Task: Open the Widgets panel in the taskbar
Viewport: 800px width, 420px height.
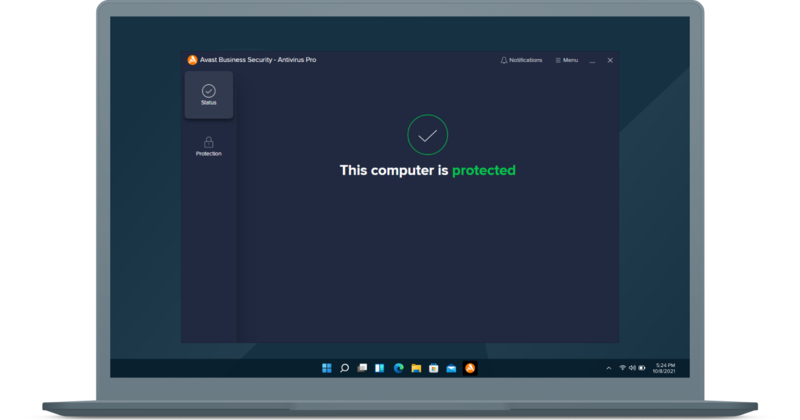Action: [x=380, y=368]
